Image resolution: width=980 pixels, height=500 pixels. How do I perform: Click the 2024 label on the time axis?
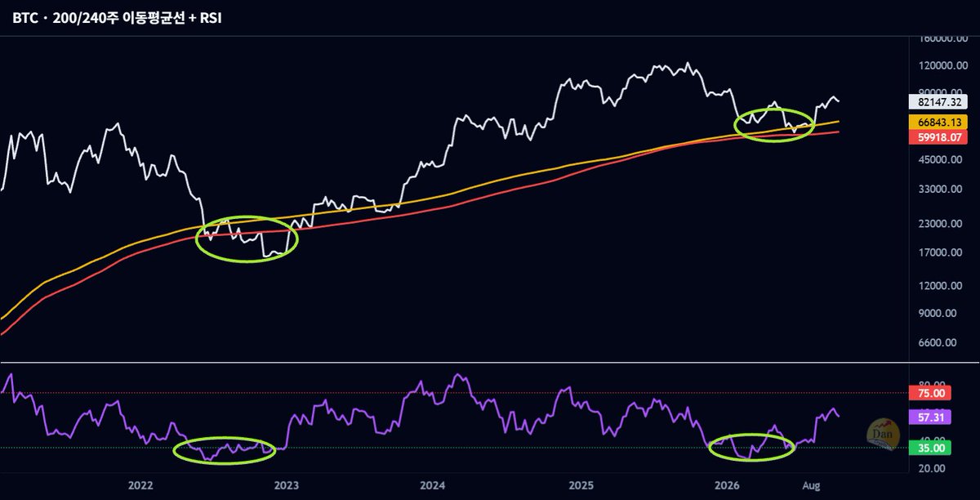coord(433,485)
